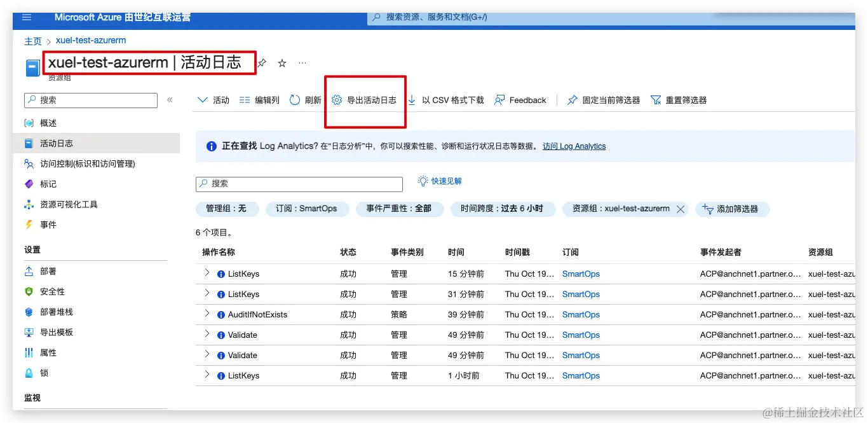Favorite this page with star icon
This screenshot has height=423, width=868.
[x=282, y=63]
